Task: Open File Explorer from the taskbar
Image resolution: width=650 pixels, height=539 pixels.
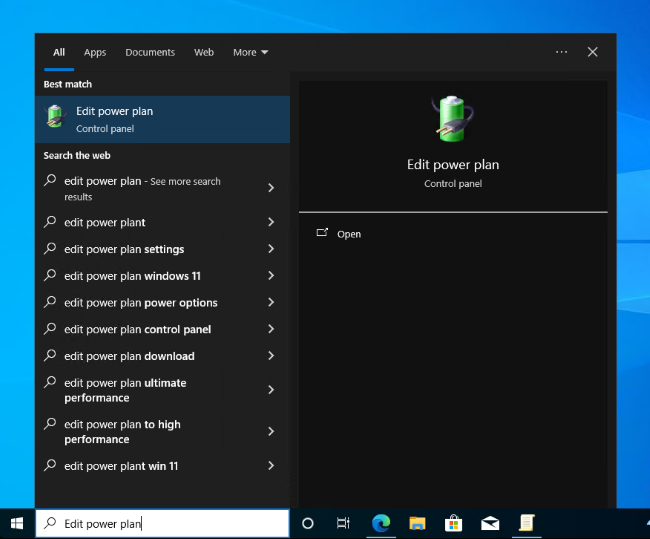Action: (417, 523)
